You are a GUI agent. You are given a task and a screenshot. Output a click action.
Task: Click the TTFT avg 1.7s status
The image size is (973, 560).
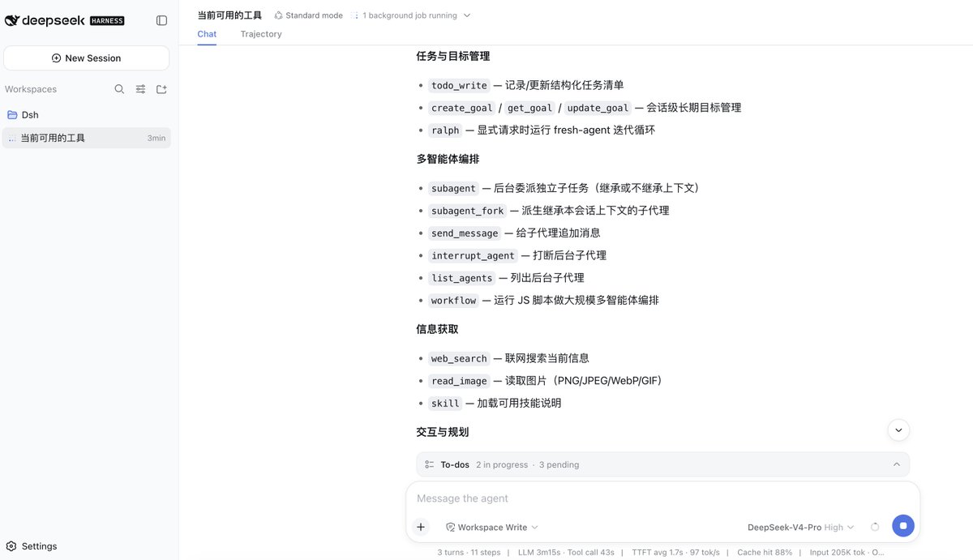(x=675, y=552)
